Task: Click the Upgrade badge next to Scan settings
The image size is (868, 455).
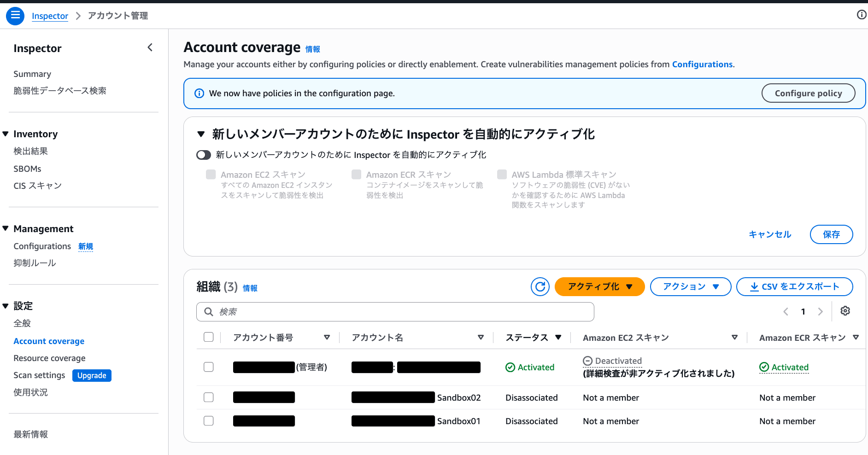Action: (92, 375)
